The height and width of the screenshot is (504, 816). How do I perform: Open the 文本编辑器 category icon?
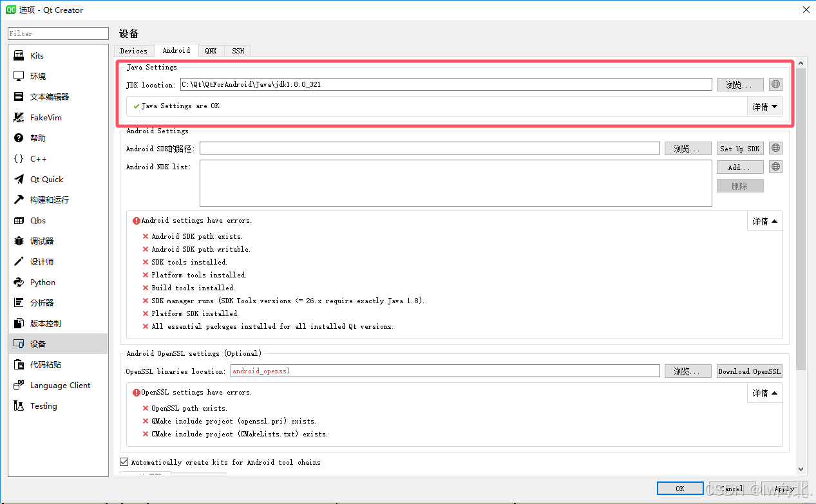tap(19, 97)
